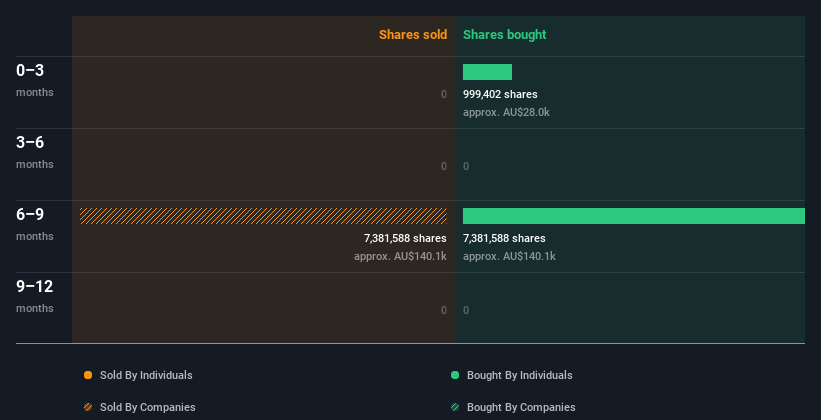
Task: Click the bought 0 value in 9–12 months row
Action: (x=466, y=310)
